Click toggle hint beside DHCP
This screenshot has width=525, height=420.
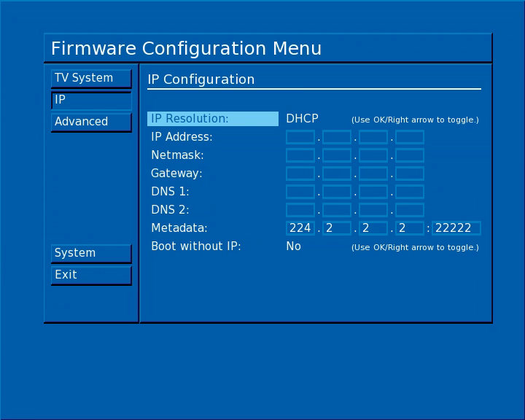point(415,120)
